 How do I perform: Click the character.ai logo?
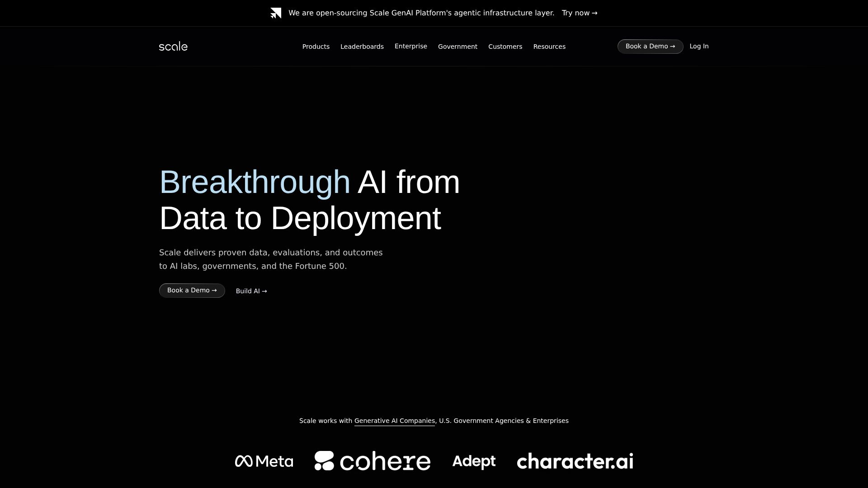575,461
